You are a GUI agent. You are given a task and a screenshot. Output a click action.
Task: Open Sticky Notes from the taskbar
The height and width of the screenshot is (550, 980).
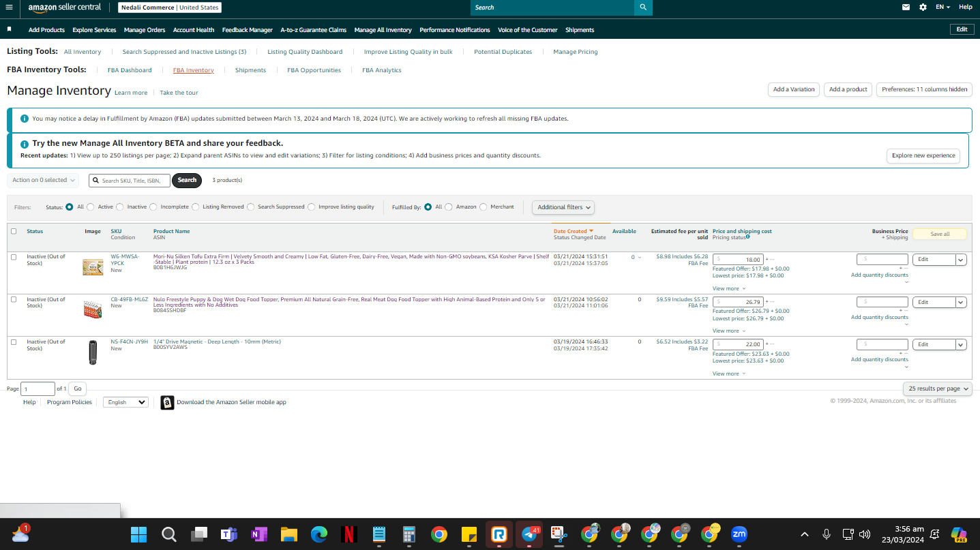click(469, 534)
